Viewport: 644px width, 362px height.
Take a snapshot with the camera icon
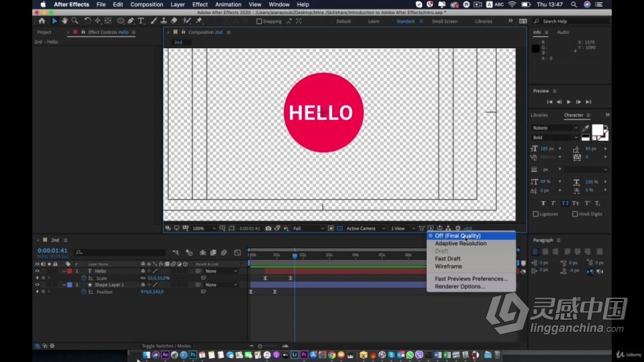tap(268, 228)
